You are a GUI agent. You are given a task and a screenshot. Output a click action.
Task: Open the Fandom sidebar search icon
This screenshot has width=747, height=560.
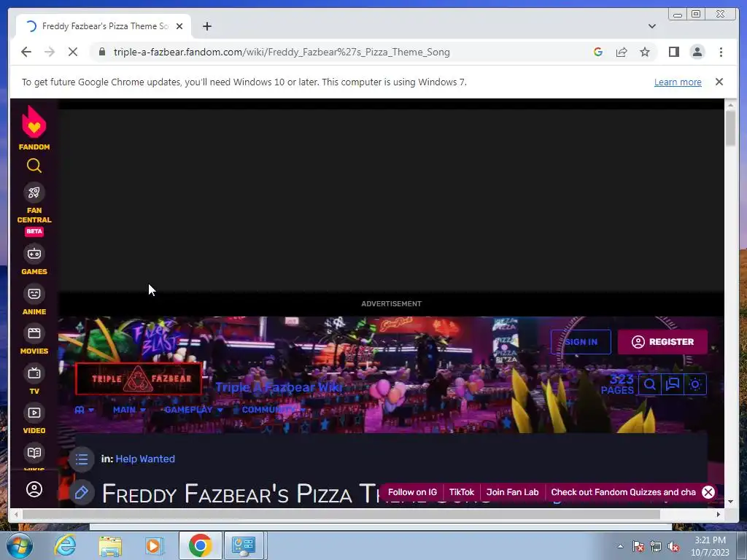[34, 166]
